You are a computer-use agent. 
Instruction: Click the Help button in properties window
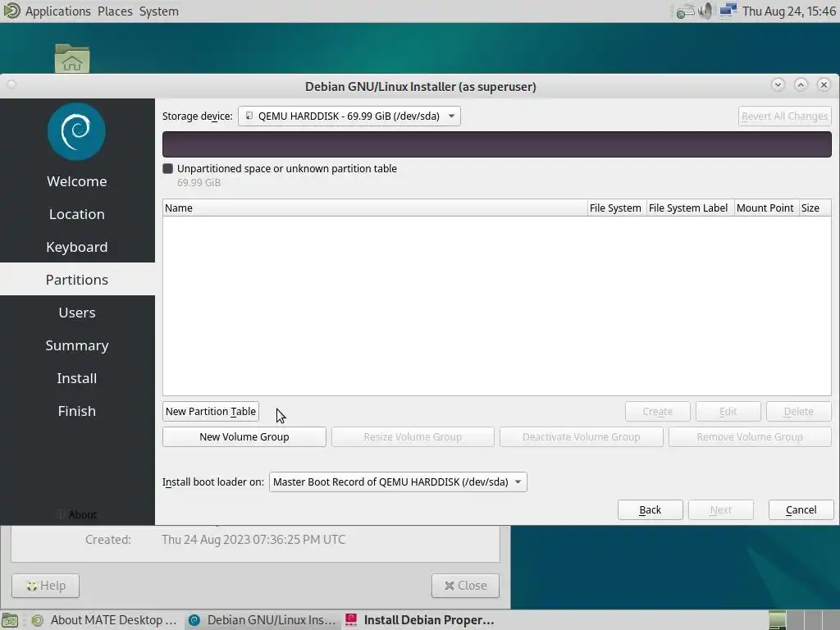tap(46, 586)
